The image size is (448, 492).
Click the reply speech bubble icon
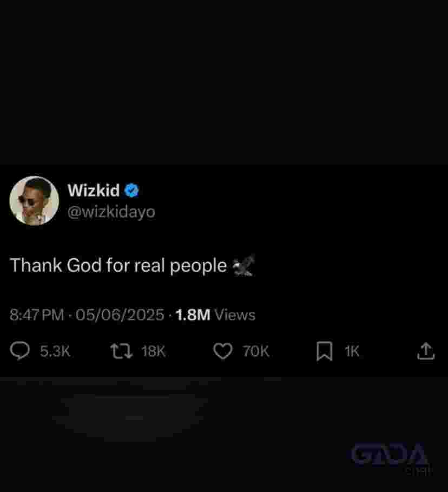tap(20, 351)
